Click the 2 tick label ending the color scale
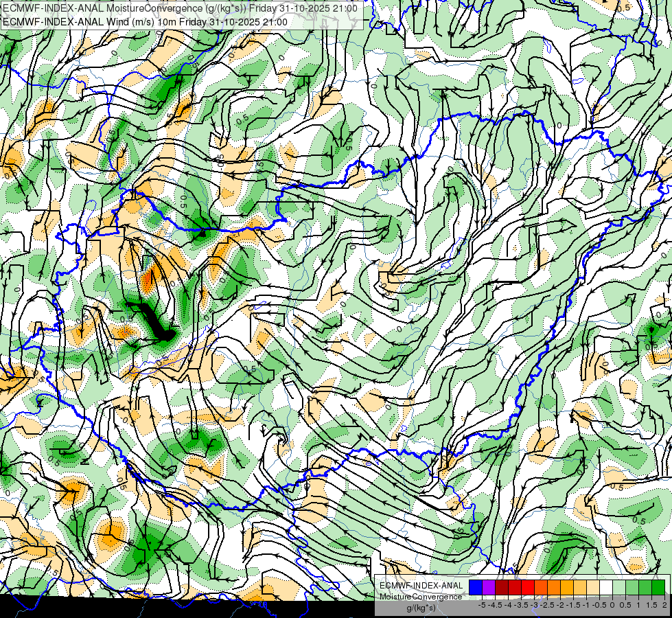This screenshot has height=618, width=672. coord(664,605)
